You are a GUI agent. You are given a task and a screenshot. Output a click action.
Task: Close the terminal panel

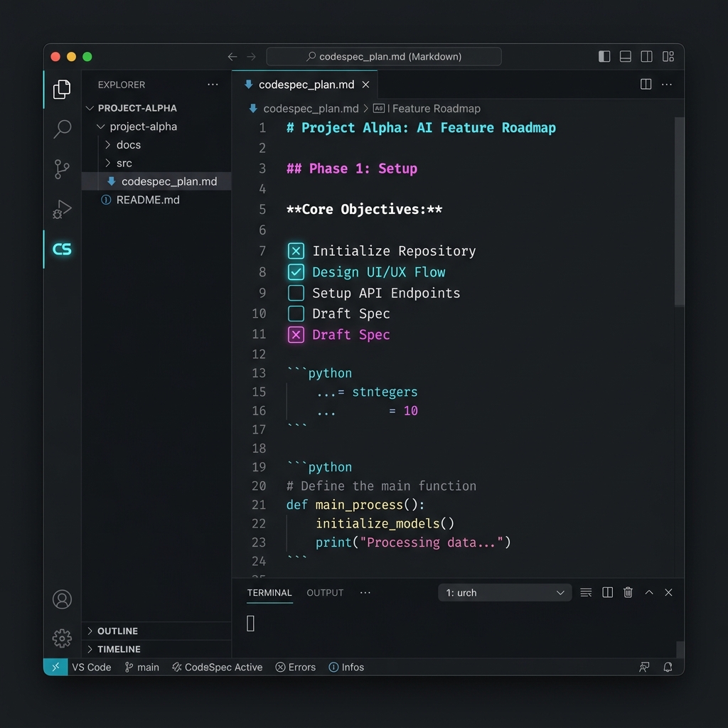(668, 592)
